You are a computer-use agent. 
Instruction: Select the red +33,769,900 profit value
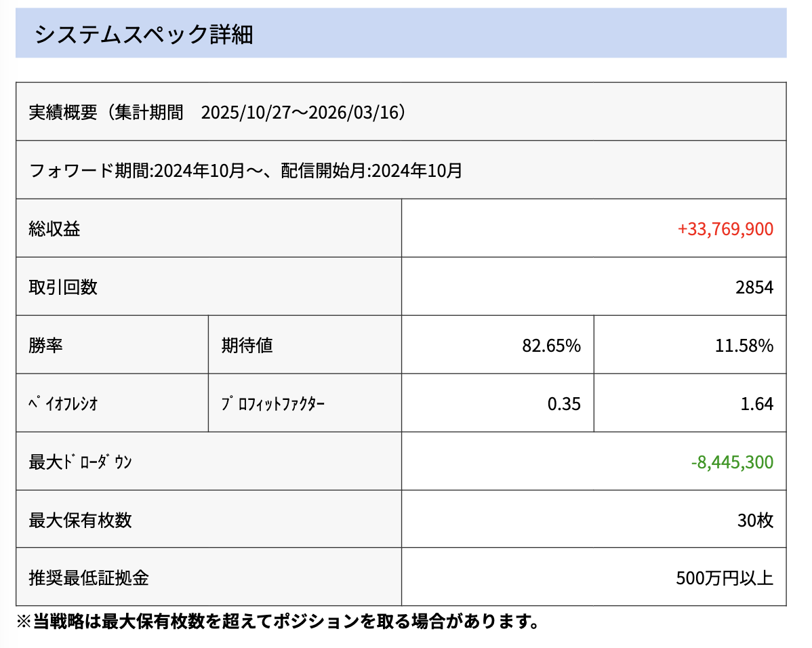(725, 229)
